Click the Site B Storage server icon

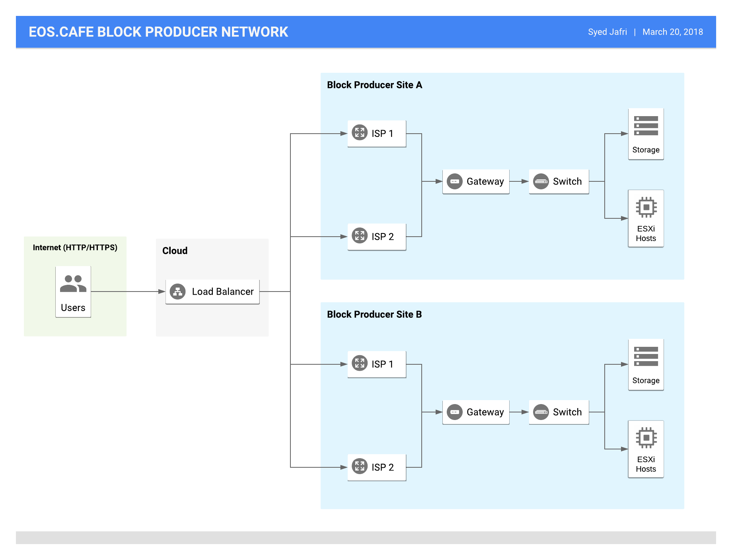tap(646, 356)
